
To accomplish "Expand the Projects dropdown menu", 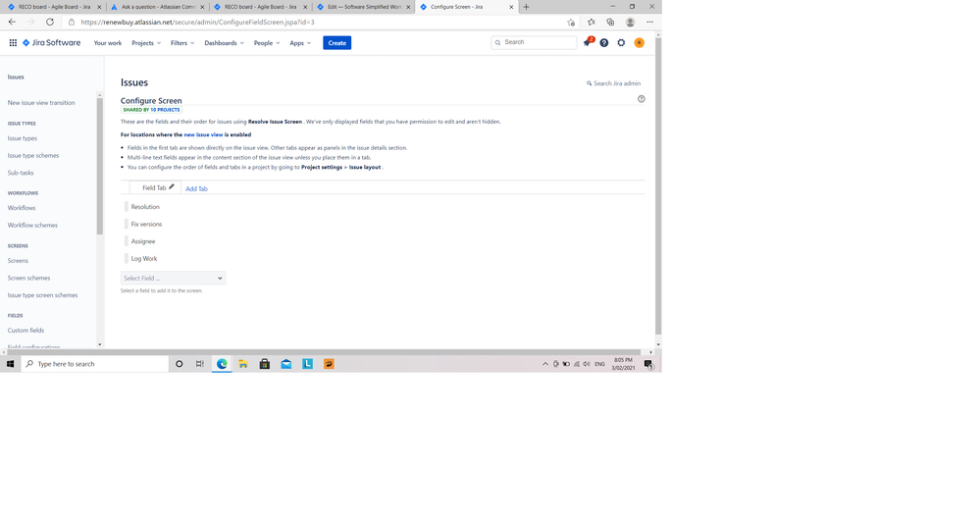I will click(x=146, y=43).
